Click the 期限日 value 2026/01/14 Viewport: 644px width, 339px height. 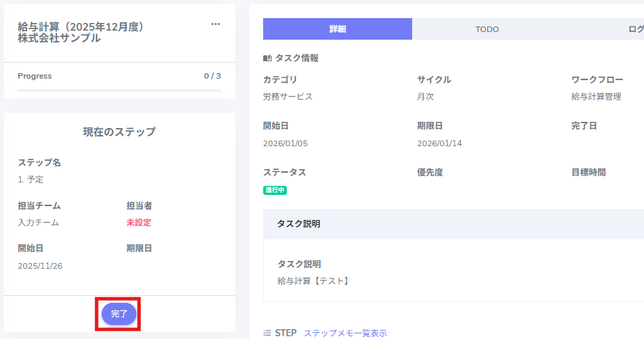[x=439, y=143]
